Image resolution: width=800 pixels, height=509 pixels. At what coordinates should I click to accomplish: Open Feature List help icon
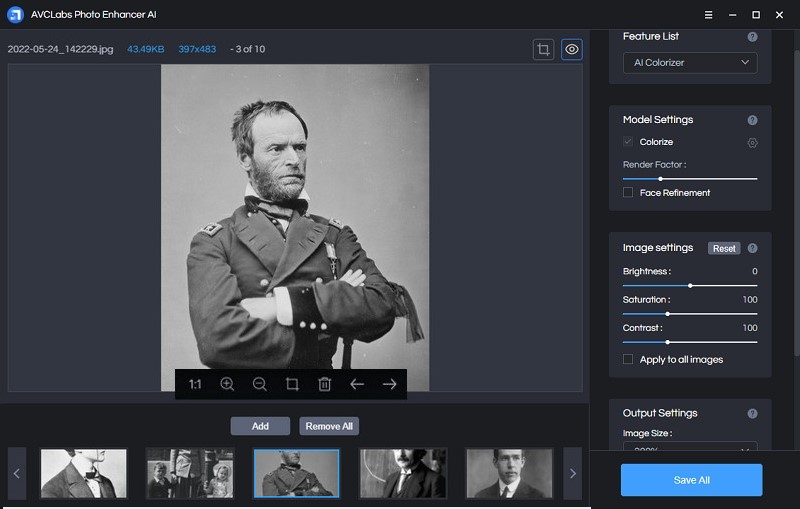tap(752, 37)
